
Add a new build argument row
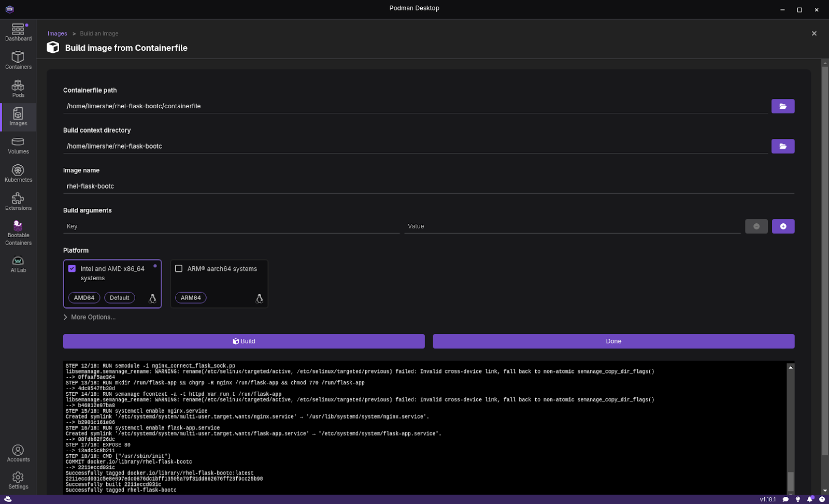782,226
